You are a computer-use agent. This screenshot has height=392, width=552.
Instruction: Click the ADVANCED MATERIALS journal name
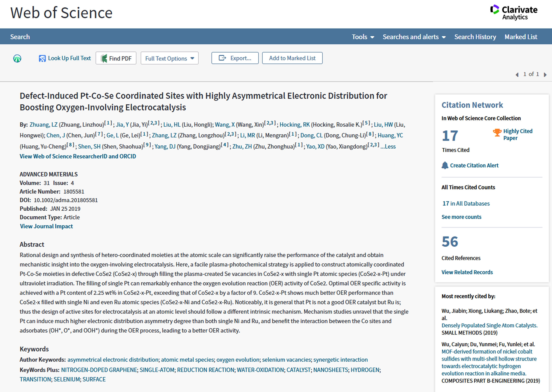pyautogui.click(x=49, y=175)
